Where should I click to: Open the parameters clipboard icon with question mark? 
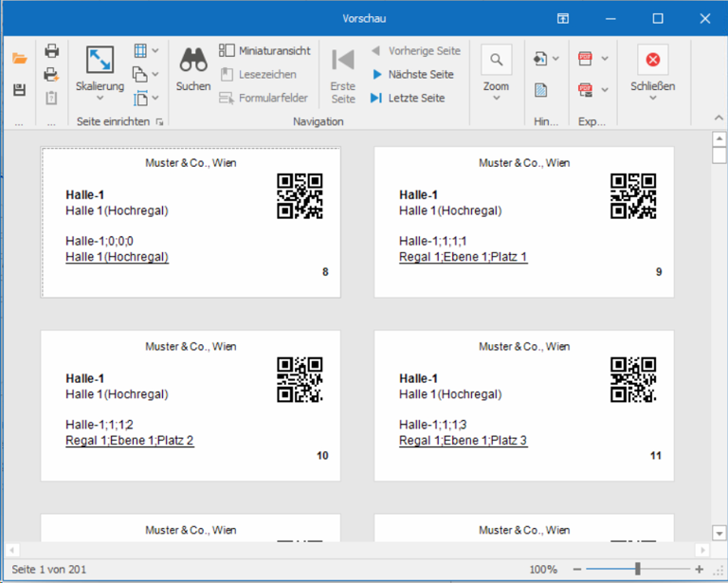coord(51,98)
